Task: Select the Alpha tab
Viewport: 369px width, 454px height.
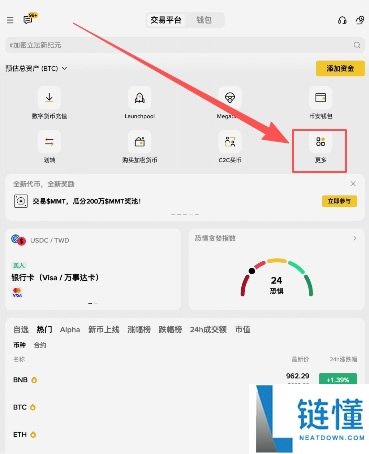Action: 70,329
